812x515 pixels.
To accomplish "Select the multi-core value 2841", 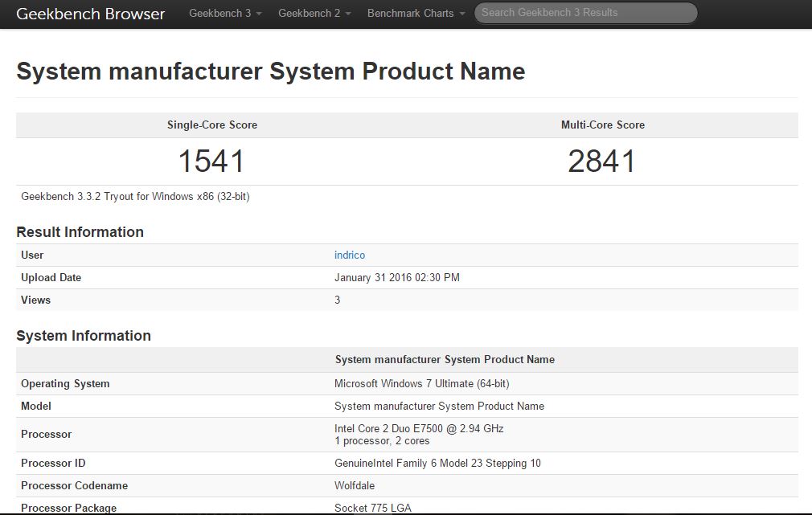I will tap(601, 161).
